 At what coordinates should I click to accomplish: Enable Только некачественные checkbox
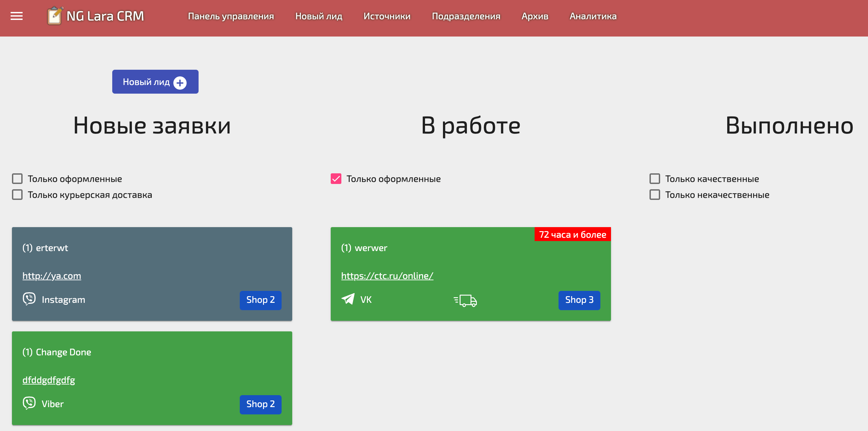click(654, 195)
